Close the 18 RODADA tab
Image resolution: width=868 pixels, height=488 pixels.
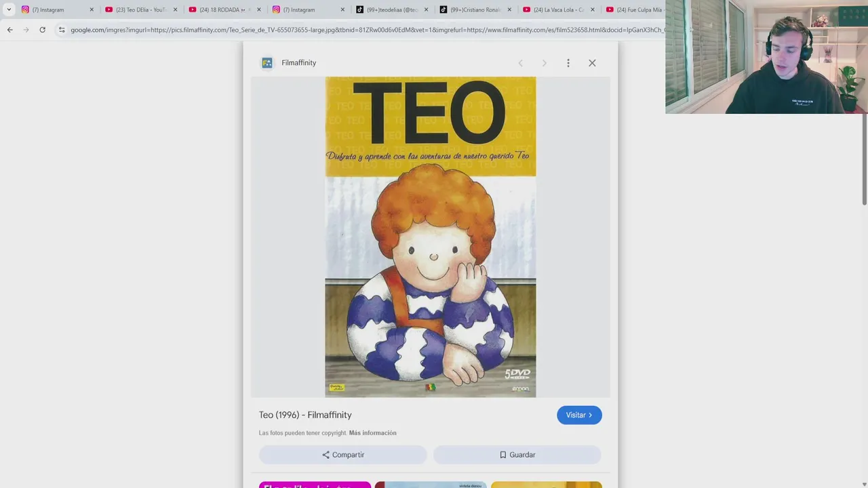click(258, 9)
